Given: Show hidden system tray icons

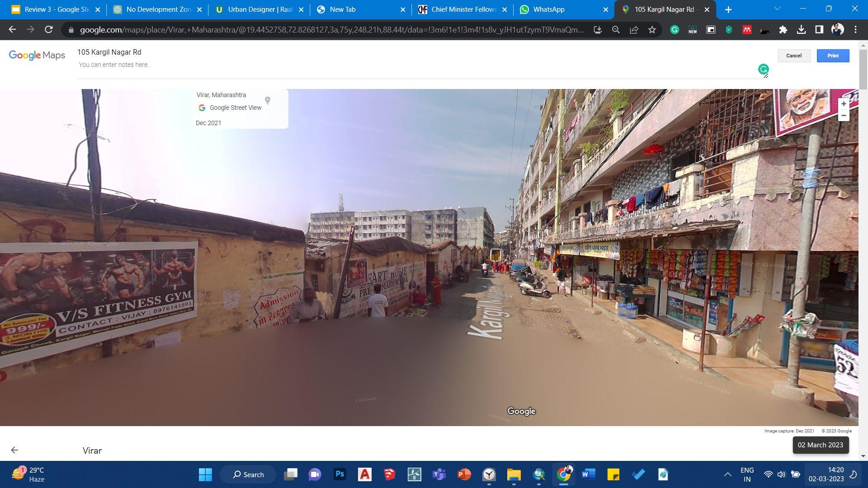Looking at the screenshot, I should point(727,474).
